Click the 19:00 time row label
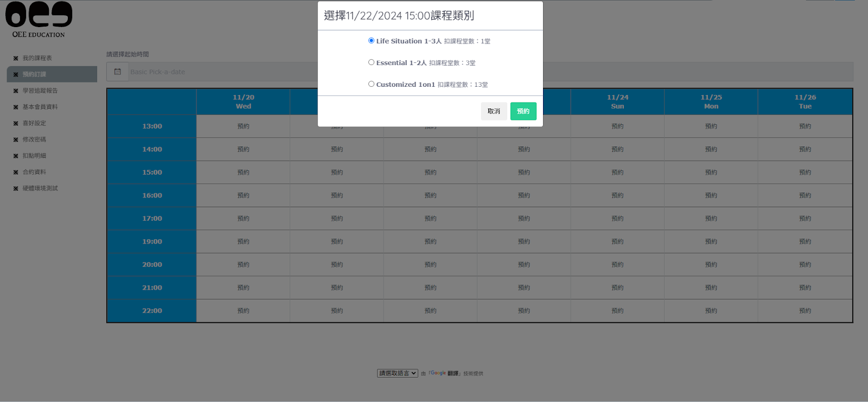 [x=152, y=241]
